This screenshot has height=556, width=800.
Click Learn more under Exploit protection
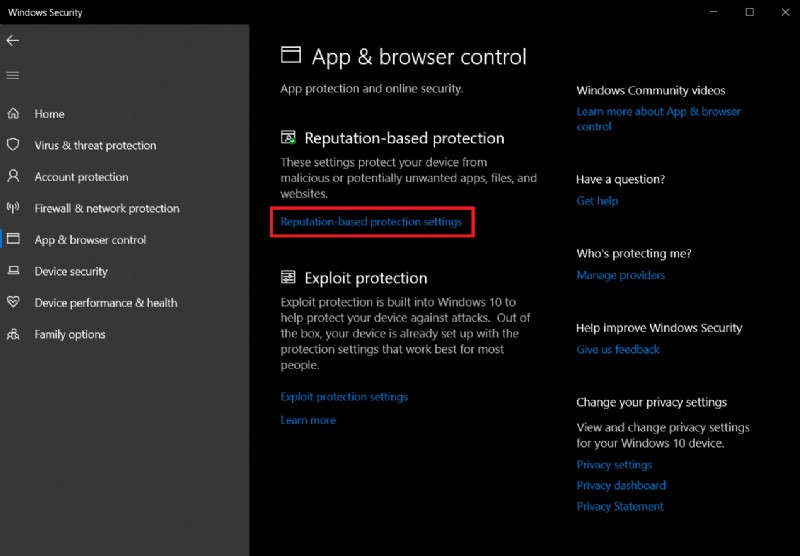point(308,420)
